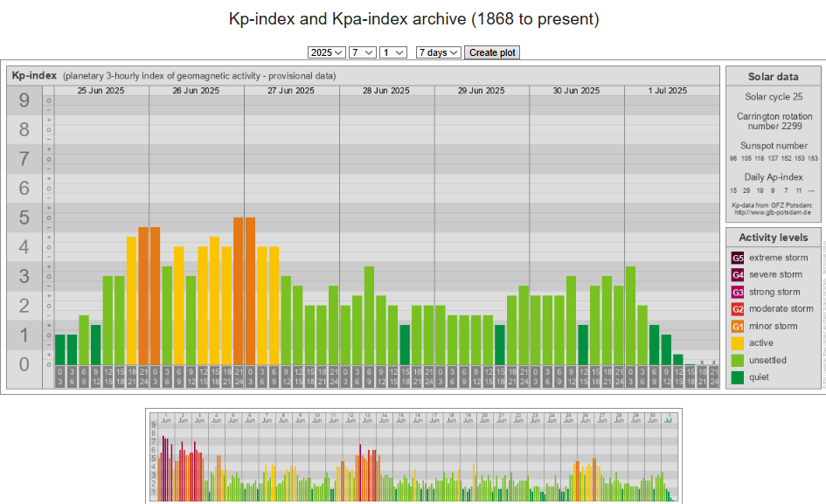826x504 pixels.
Task: Click the G5 extreme storm legend icon
Action: pos(738,258)
